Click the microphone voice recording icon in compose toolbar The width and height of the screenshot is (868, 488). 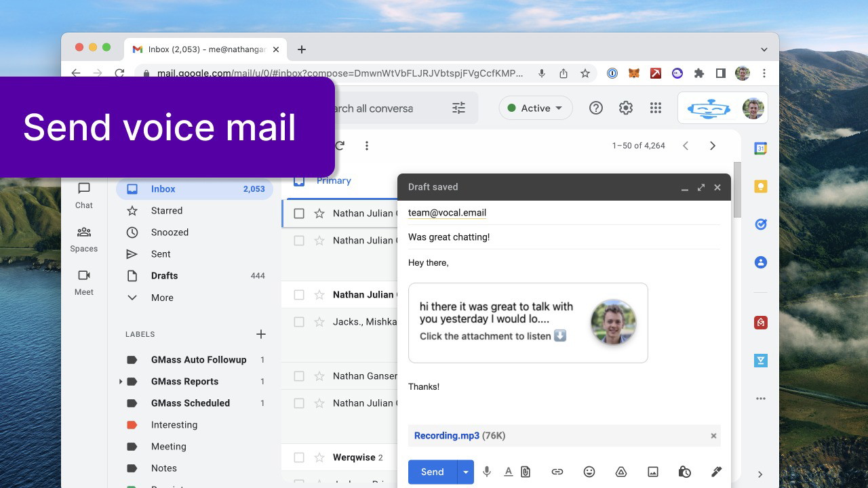pos(486,472)
